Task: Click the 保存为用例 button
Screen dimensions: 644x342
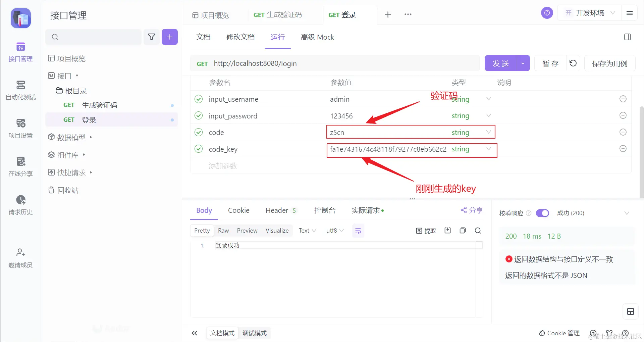Action: coord(609,63)
